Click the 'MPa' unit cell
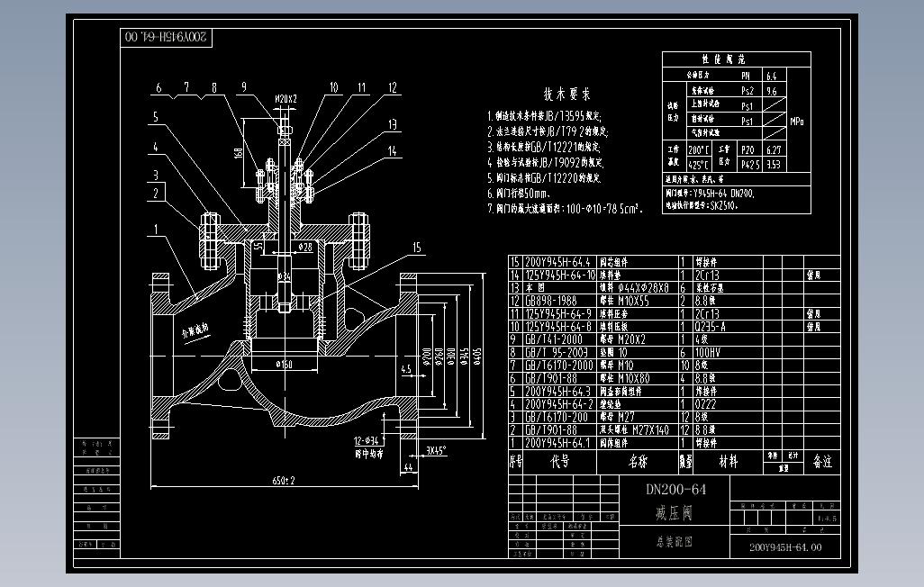 pos(797,122)
